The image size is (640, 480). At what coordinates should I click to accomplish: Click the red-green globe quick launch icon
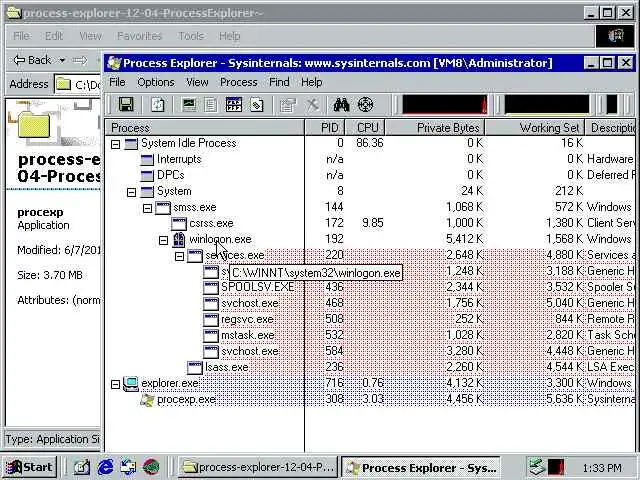[x=151, y=467]
